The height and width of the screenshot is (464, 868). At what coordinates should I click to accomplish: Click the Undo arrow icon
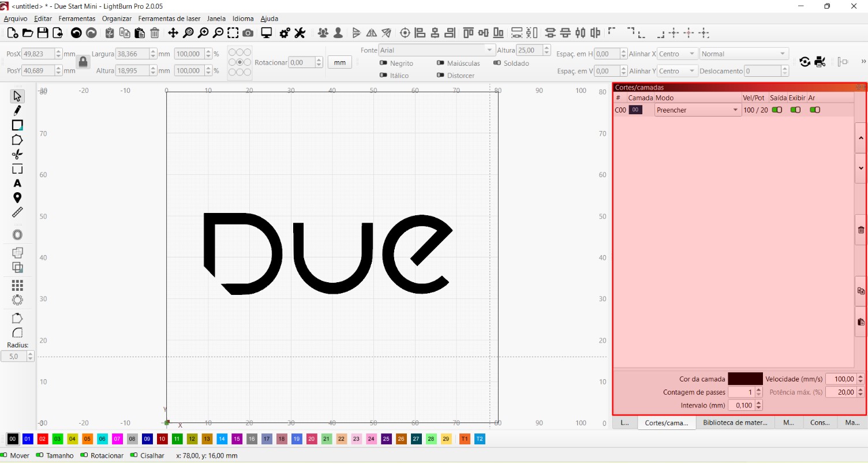[76, 33]
